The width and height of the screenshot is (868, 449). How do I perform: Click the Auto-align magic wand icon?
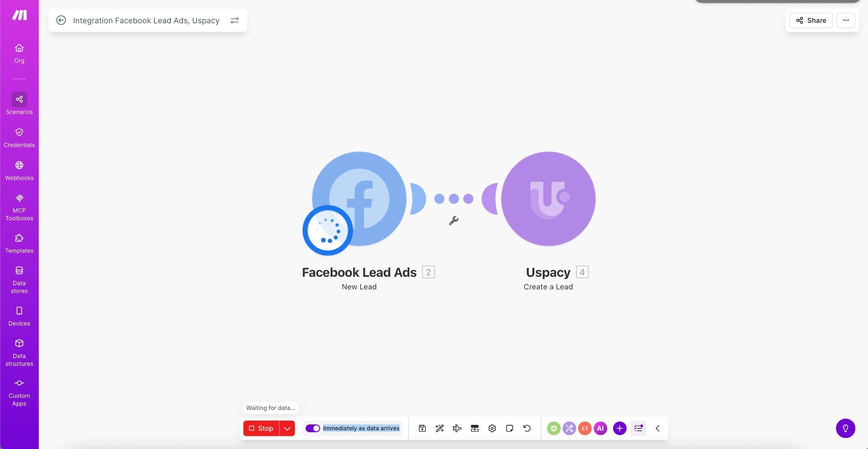point(440,428)
